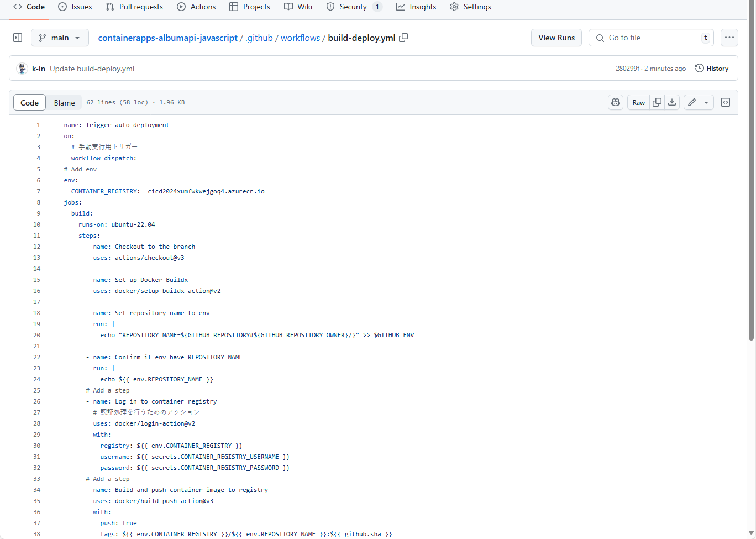Focus the Go to file search field
Screen dimensions: 756x539
[651, 38]
